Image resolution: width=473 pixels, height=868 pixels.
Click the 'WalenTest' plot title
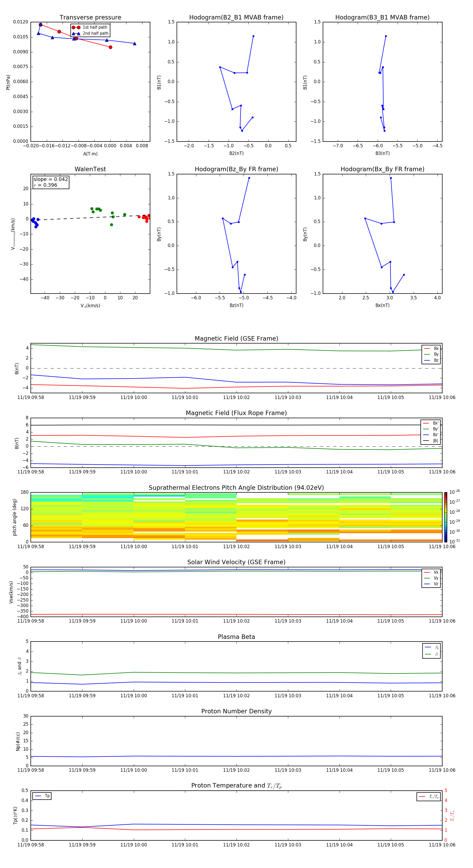pos(90,169)
